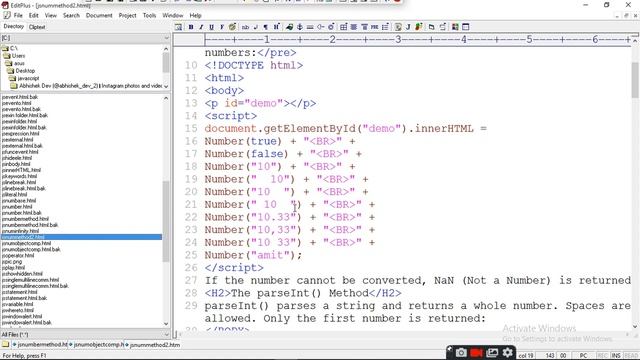Click the first icon on HTML toolbar
Screen dimensions: 640x360
[178, 27]
